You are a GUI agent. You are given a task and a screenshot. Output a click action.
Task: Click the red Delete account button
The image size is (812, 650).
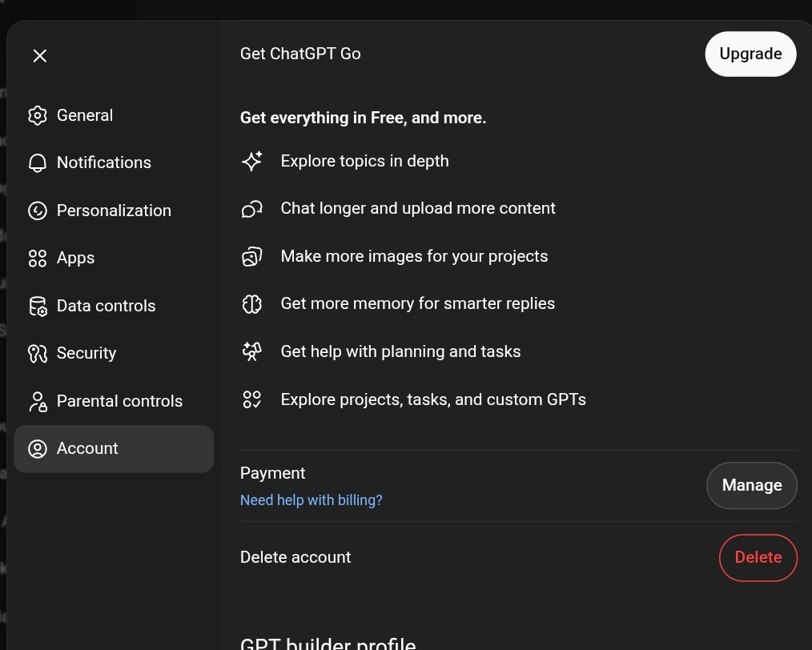[x=758, y=557]
